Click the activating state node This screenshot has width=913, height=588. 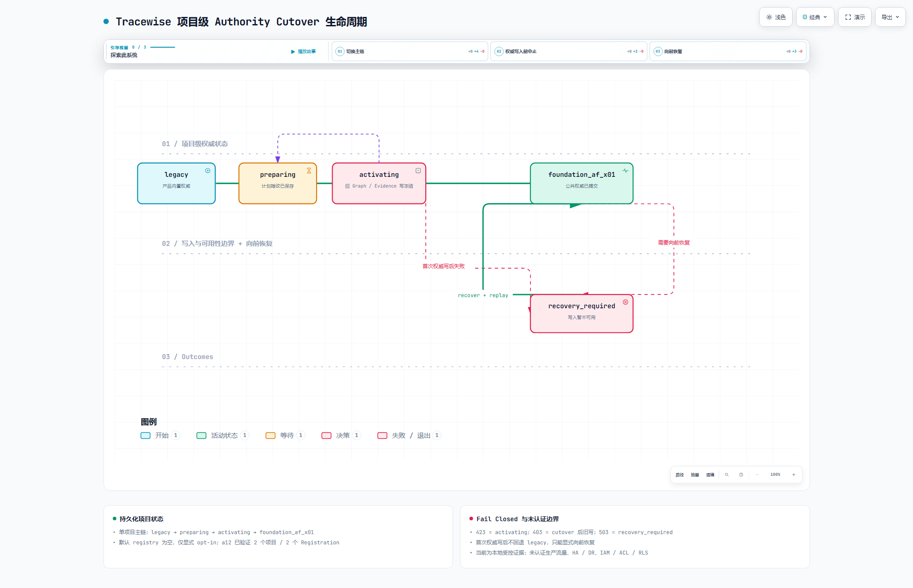click(379, 184)
